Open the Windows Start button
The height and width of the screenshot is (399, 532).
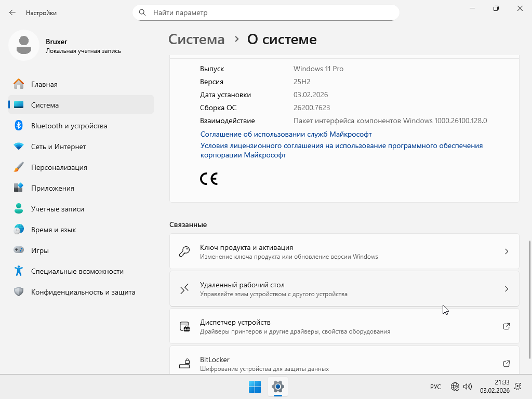pos(255,387)
